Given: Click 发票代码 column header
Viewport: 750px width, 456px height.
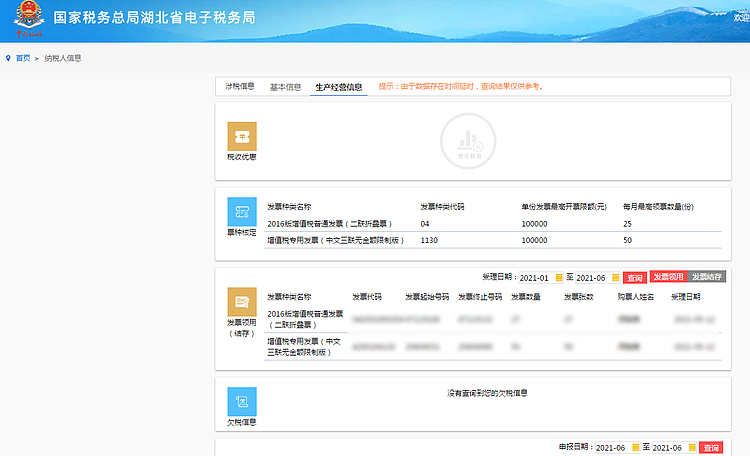Looking at the screenshot, I should point(367,297).
